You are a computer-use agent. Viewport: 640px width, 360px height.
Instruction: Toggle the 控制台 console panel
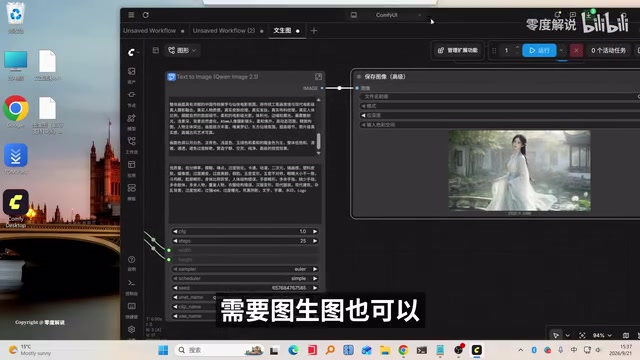[131, 286]
